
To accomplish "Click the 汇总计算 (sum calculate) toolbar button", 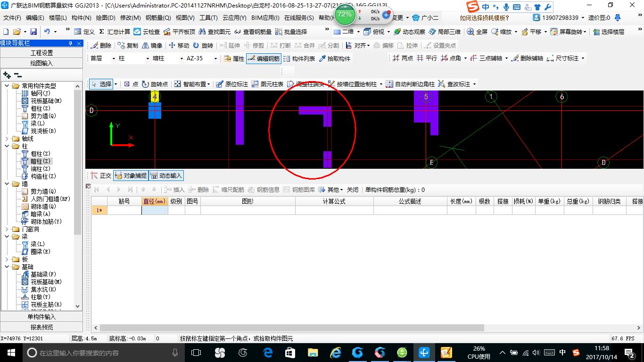I will pos(115,32).
